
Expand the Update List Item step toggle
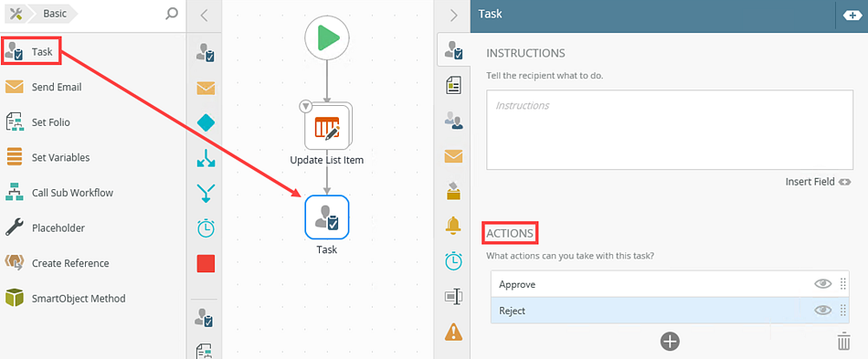click(305, 106)
